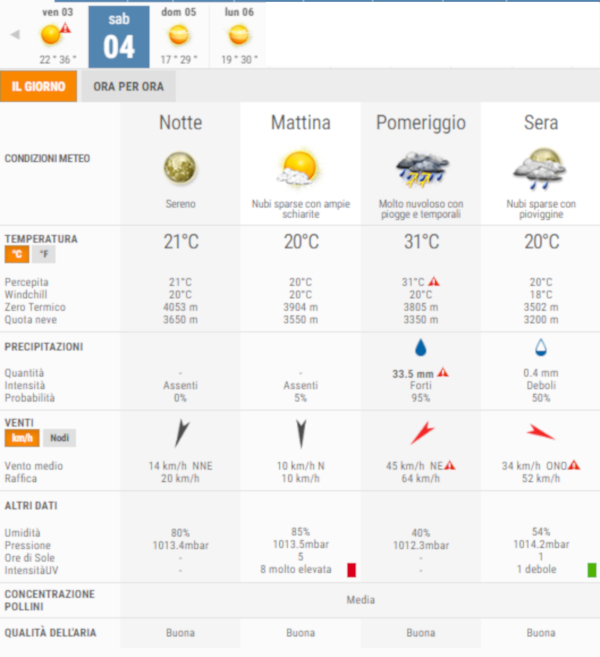Click the CONCENTRAZIONE POLLINI row label
The width and height of the screenshot is (600, 657).
[x=49, y=600]
